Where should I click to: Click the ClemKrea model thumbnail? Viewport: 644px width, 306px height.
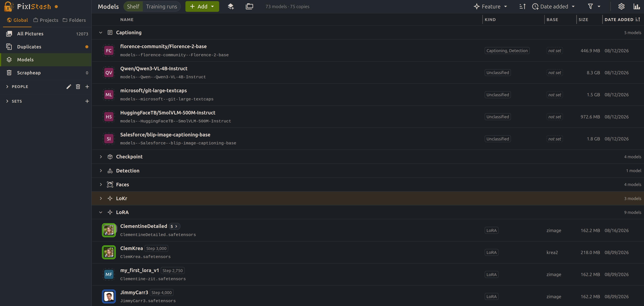109,252
